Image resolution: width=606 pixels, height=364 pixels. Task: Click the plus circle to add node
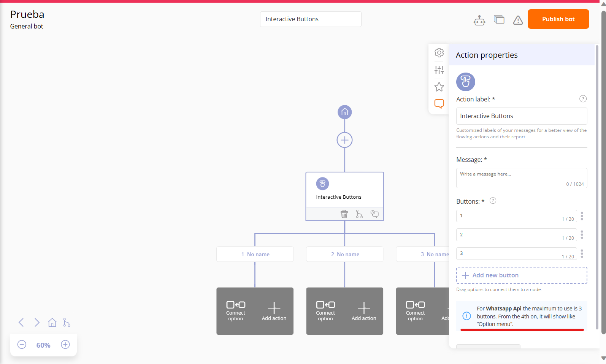click(x=344, y=140)
